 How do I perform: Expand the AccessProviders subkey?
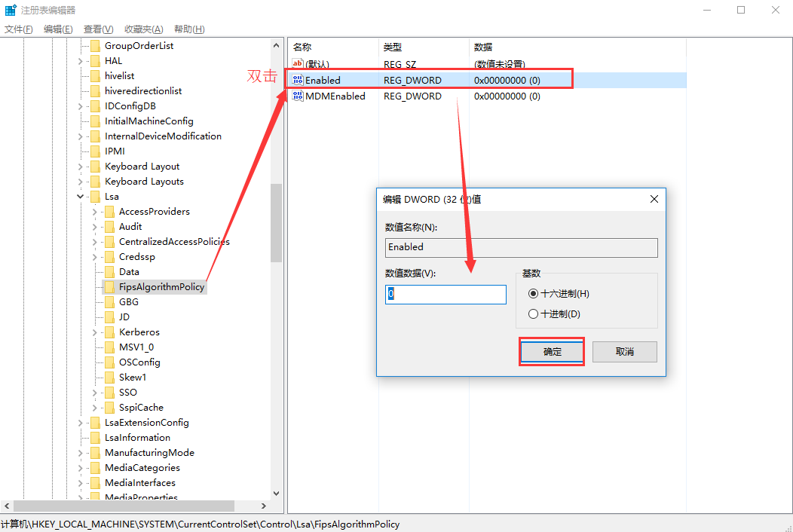(x=94, y=212)
